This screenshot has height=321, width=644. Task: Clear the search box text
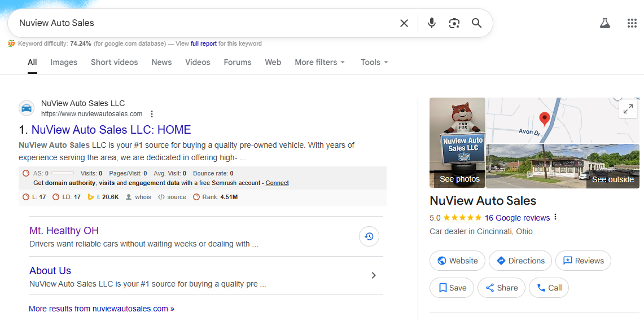404,23
